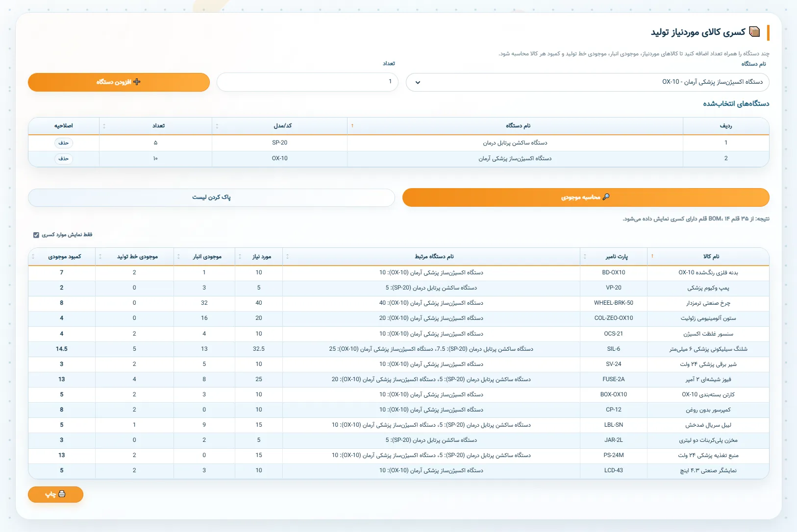The width and height of the screenshot is (797, 532).
Task: Click part number PS-24M
Action: (614, 455)
